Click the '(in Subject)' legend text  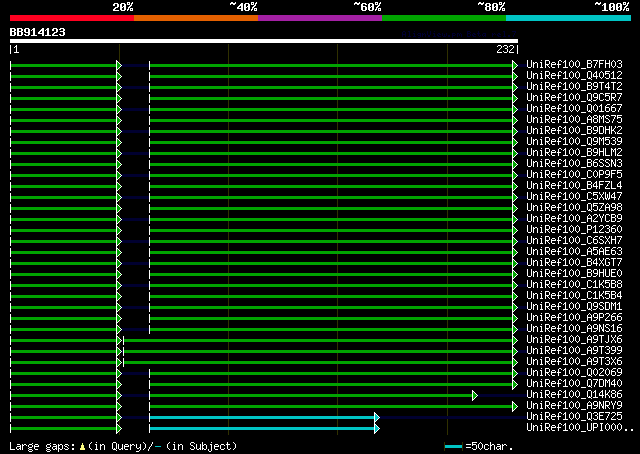pos(201,447)
